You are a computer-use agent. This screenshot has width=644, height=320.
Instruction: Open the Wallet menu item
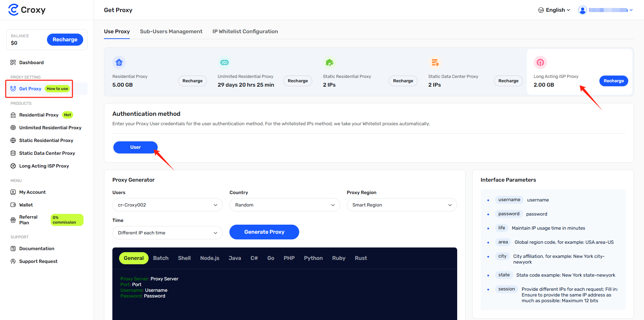tap(26, 205)
